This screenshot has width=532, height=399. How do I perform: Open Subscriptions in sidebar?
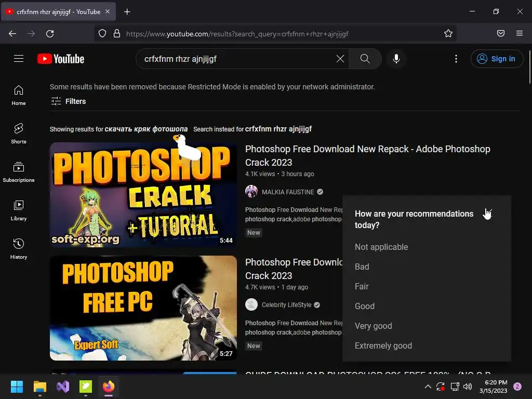click(x=19, y=172)
